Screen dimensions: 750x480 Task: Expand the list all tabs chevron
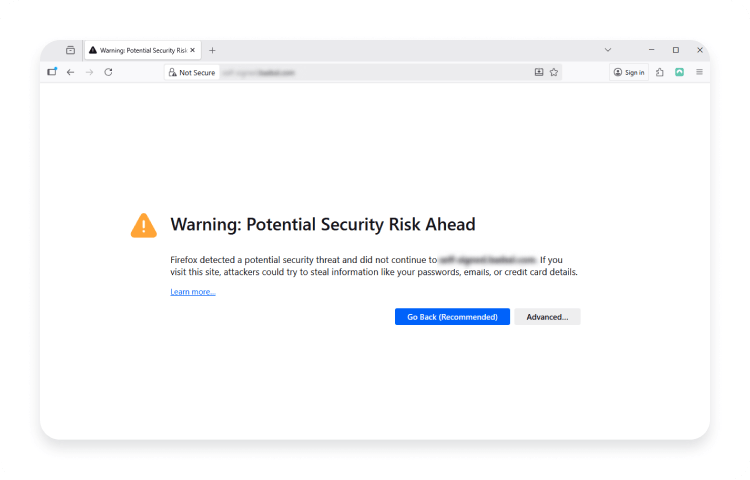click(608, 50)
